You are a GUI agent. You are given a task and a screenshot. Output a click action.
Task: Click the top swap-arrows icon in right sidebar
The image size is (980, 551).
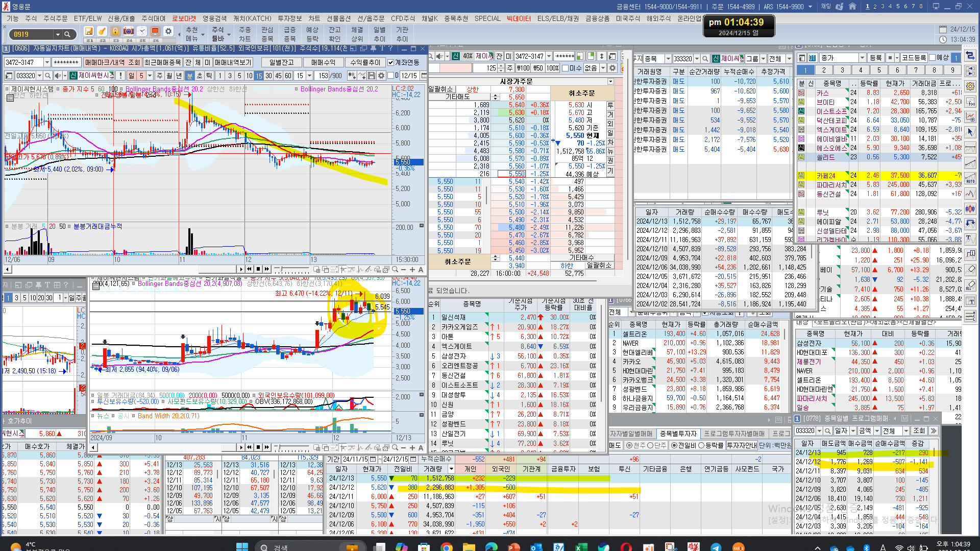click(x=970, y=56)
